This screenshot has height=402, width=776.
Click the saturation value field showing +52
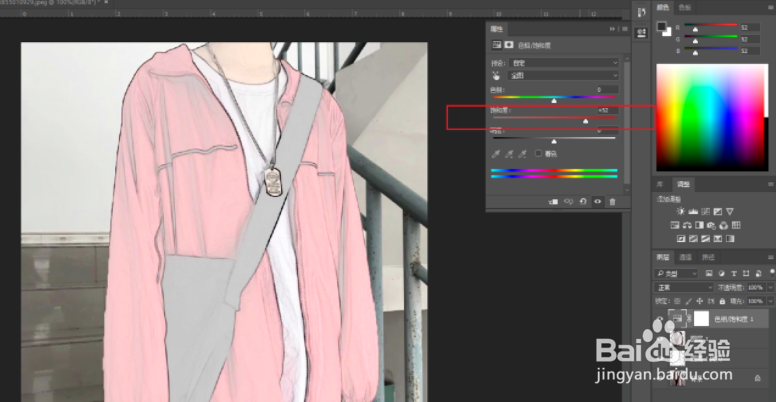pyautogui.click(x=608, y=110)
